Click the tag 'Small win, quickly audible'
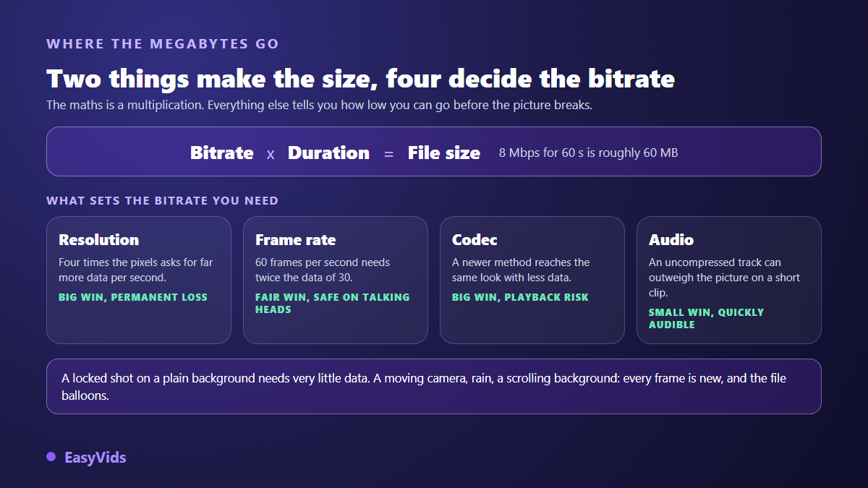 [707, 318]
